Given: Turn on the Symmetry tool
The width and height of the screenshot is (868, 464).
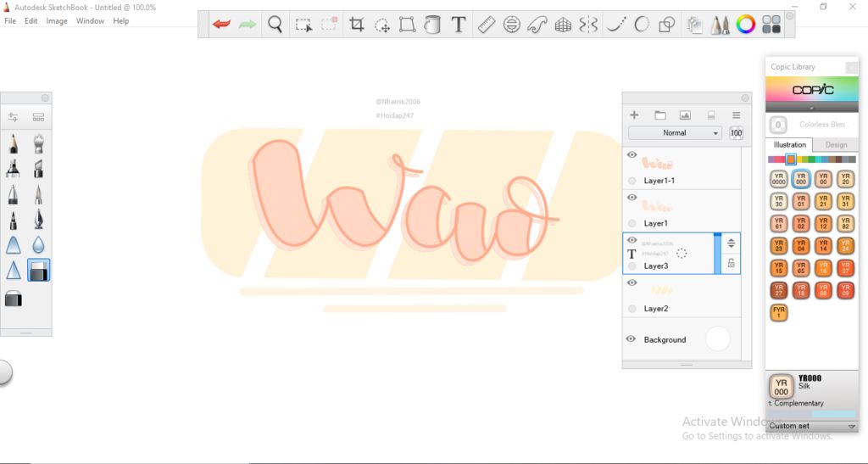Looking at the screenshot, I should (588, 25).
